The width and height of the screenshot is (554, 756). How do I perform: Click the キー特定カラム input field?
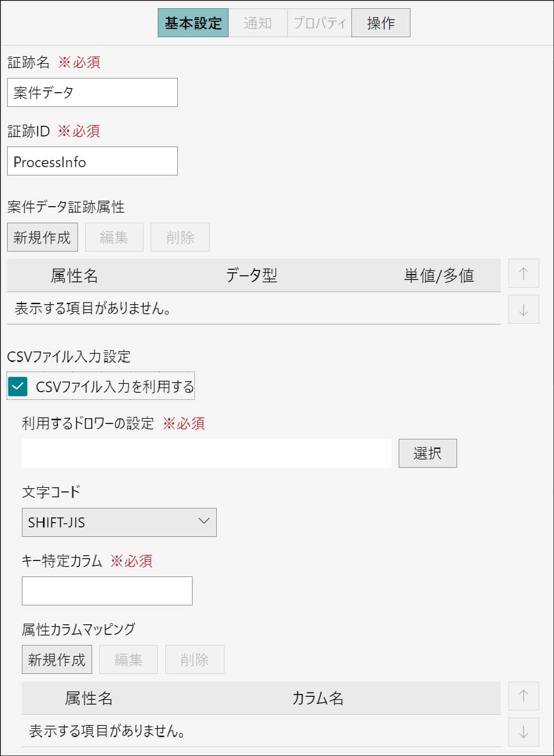(x=107, y=591)
